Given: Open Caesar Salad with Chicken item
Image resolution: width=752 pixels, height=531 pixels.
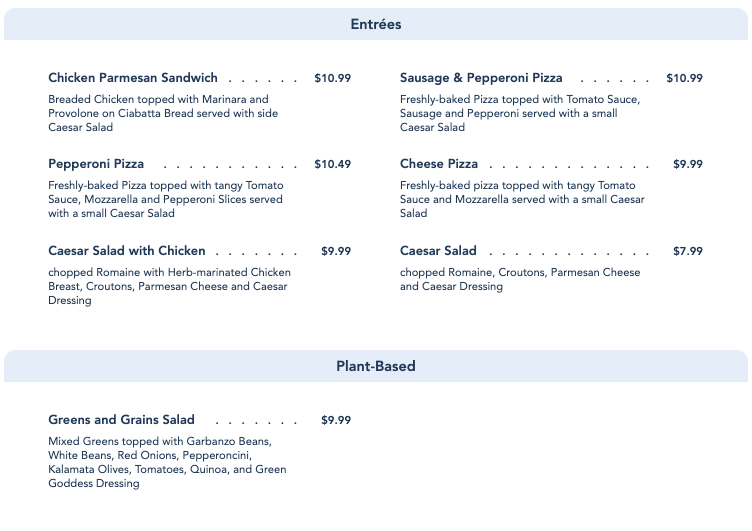Looking at the screenshot, I should point(127,251).
